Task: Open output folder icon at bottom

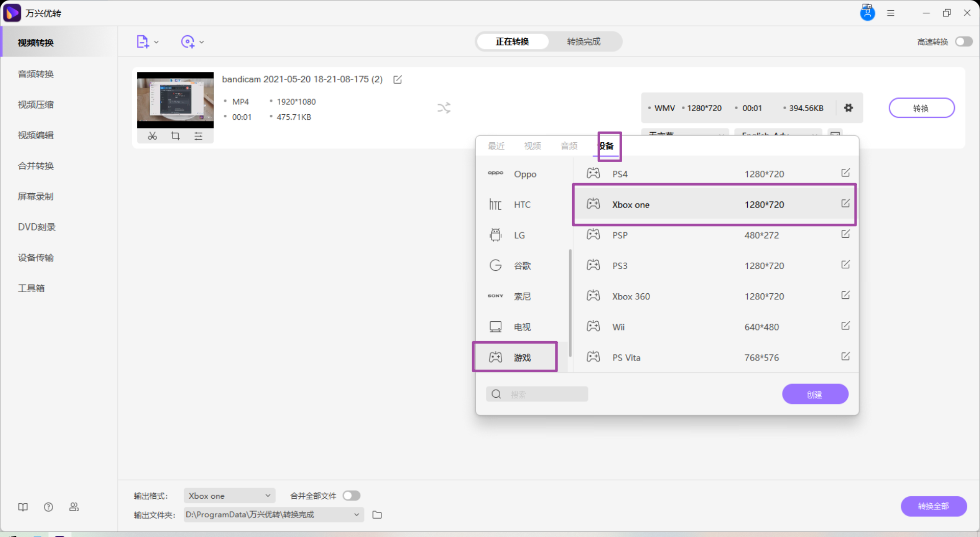Action: point(377,515)
